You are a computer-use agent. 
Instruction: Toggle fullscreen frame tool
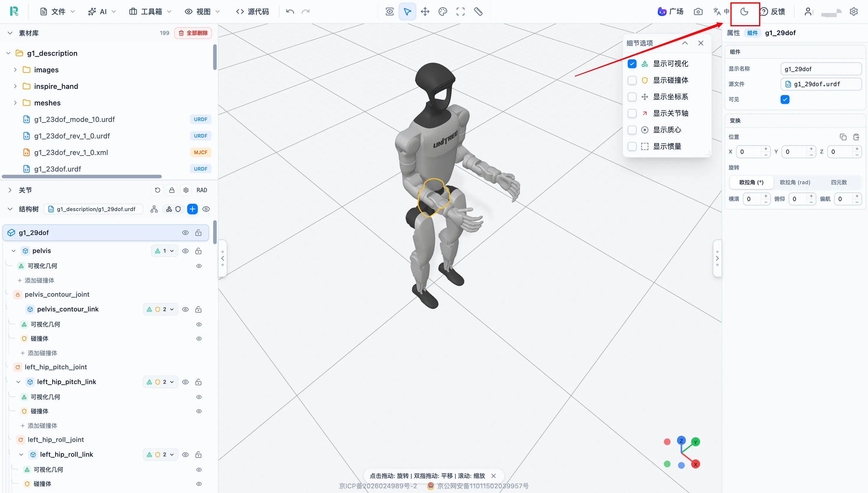[x=460, y=12]
